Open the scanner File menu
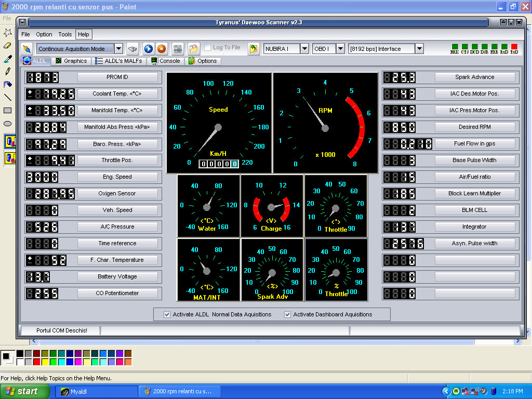Image resolution: width=532 pixels, height=399 pixels. 25,34
